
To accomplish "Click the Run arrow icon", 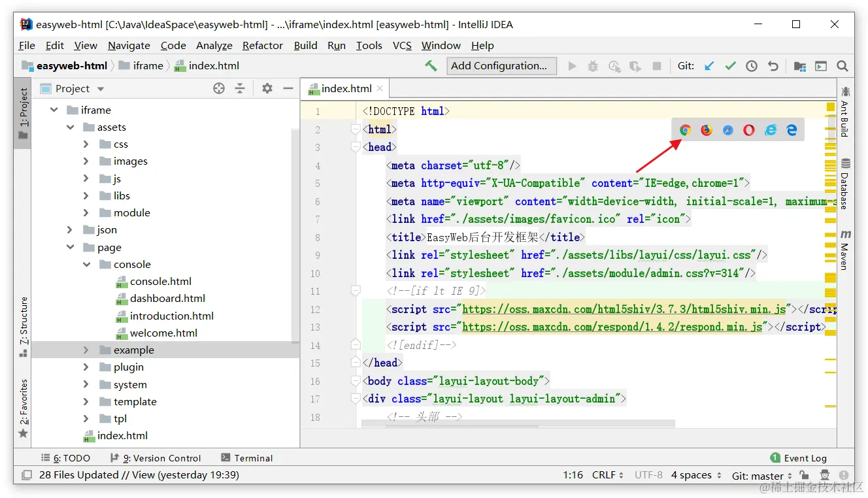I will [x=573, y=66].
